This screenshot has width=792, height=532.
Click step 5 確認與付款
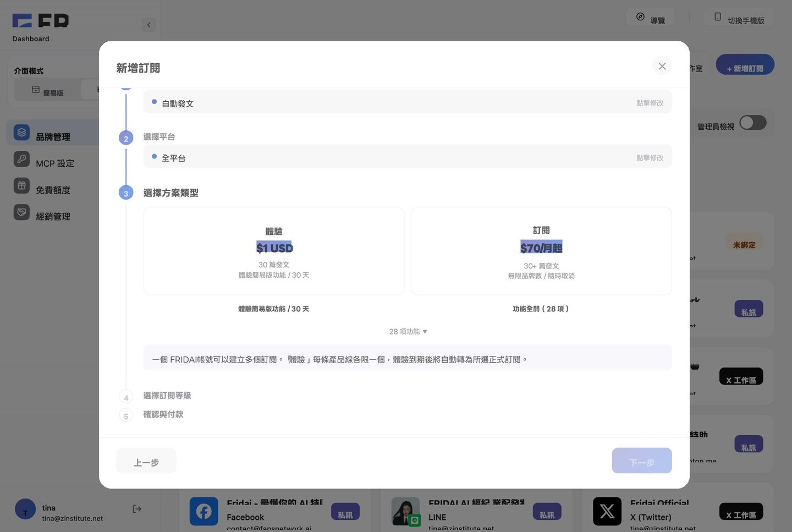(163, 414)
